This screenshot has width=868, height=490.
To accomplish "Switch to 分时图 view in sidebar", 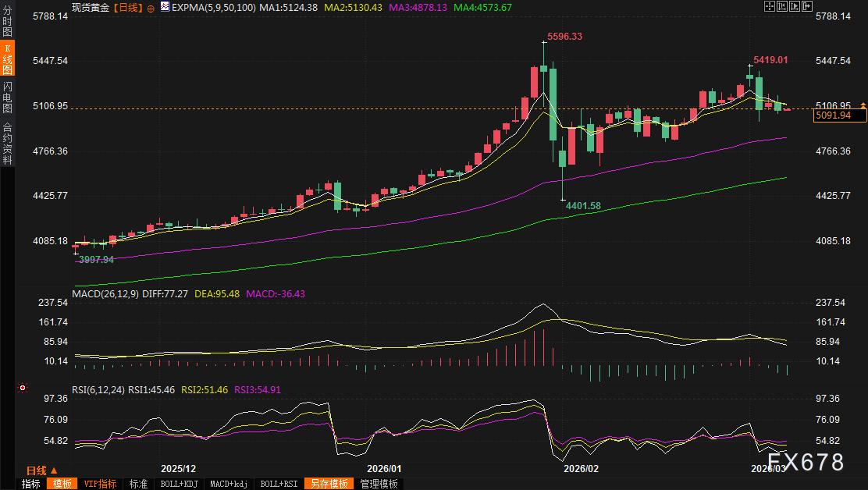I will pos(7,20).
